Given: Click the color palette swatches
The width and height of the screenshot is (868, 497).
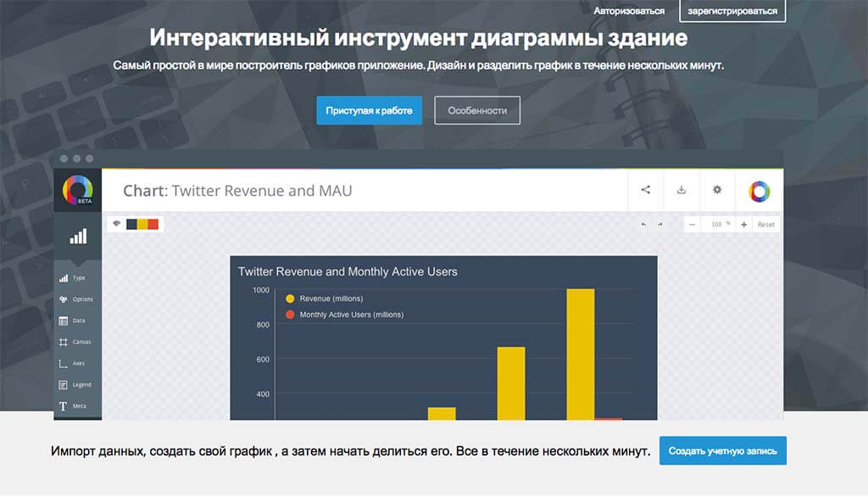Looking at the screenshot, I should (x=142, y=224).
